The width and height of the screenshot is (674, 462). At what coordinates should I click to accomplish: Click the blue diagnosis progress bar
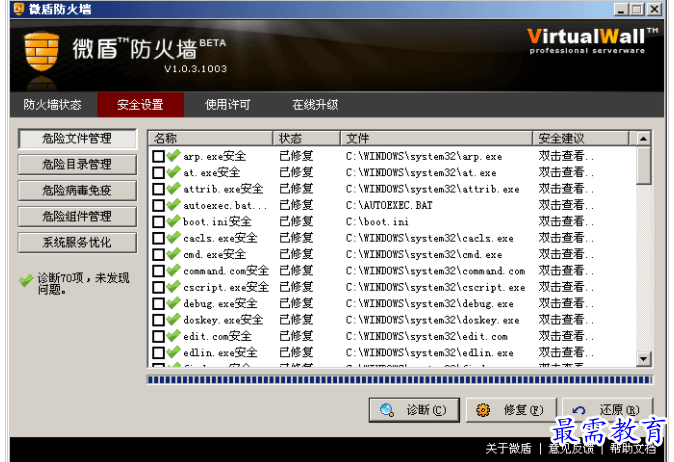tap(400, 379)
